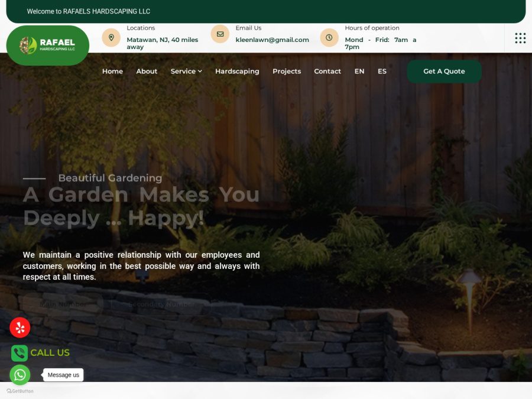Click the green phone CALL US icon
Image resolution: width=532 pixels, height=399 pixels.
[20, 352]
